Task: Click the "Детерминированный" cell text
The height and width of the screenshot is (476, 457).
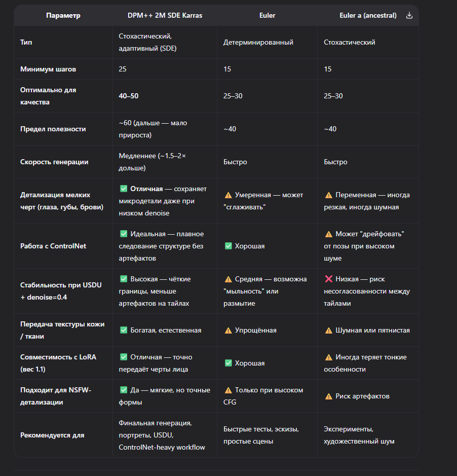Action: tap(258, 42)
